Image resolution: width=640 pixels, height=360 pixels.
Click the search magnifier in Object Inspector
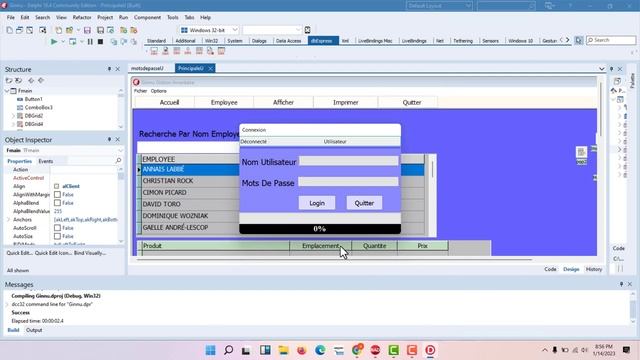(118, 161)
